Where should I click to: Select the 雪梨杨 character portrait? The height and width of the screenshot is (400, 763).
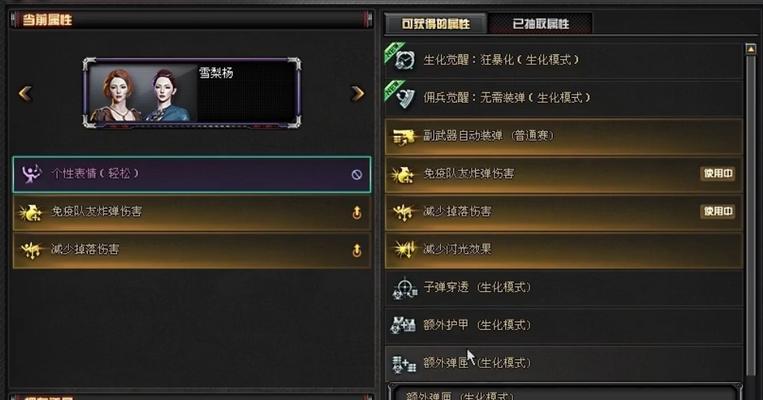click(192, 93)
